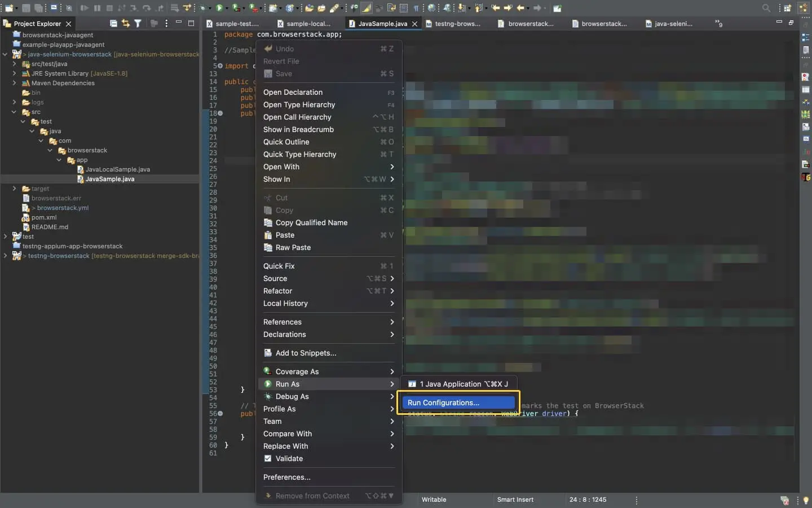This screenshot has width=812, height=508.
Task: Open the filter icon in Project Explorer
Action: (138, 24)
